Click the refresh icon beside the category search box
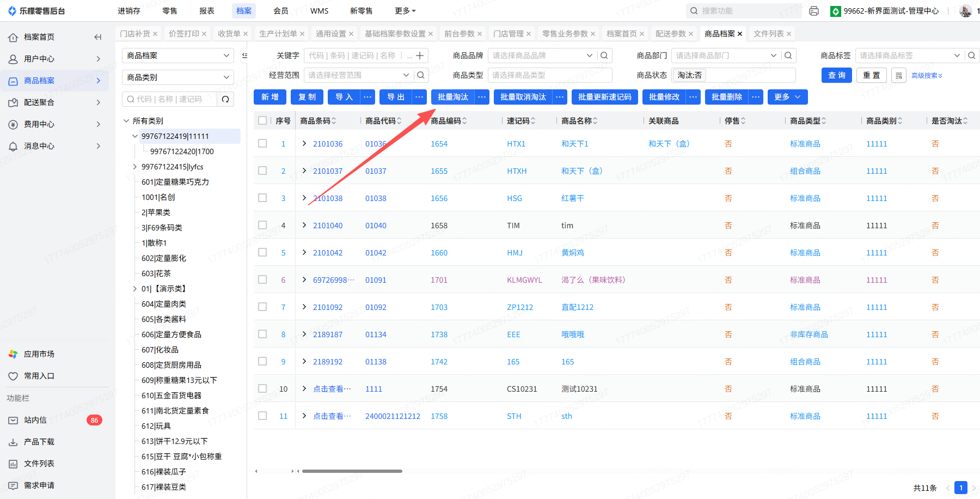980x499 pixels. tap(225, 99)
